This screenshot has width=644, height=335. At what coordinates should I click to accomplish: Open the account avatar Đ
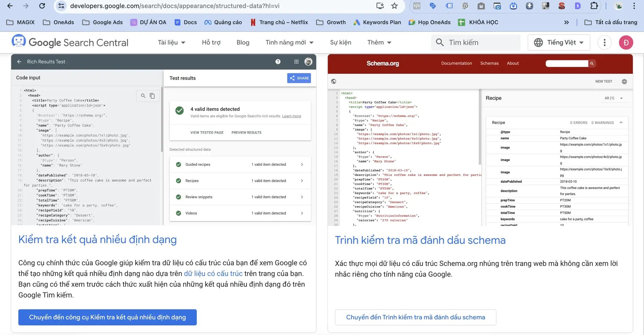[626, 42]
